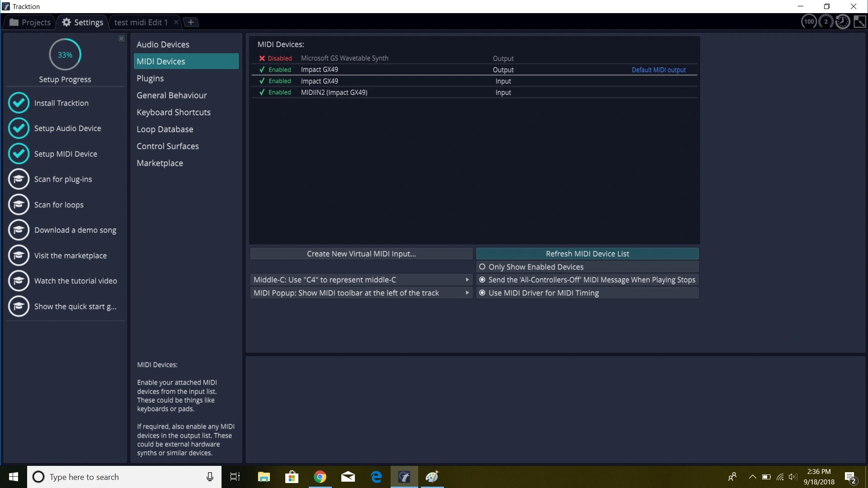Image resolution: width=868 pixels, height=488 pixels.
Task: Click the Setup MIDI Device checkmark icon
Action: point(19,154)
